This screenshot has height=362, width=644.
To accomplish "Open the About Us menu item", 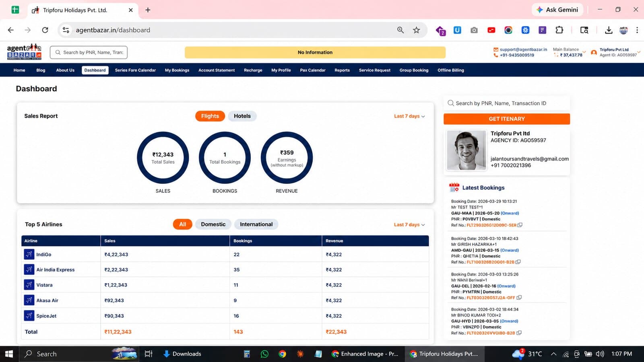I will click(65, 70).
